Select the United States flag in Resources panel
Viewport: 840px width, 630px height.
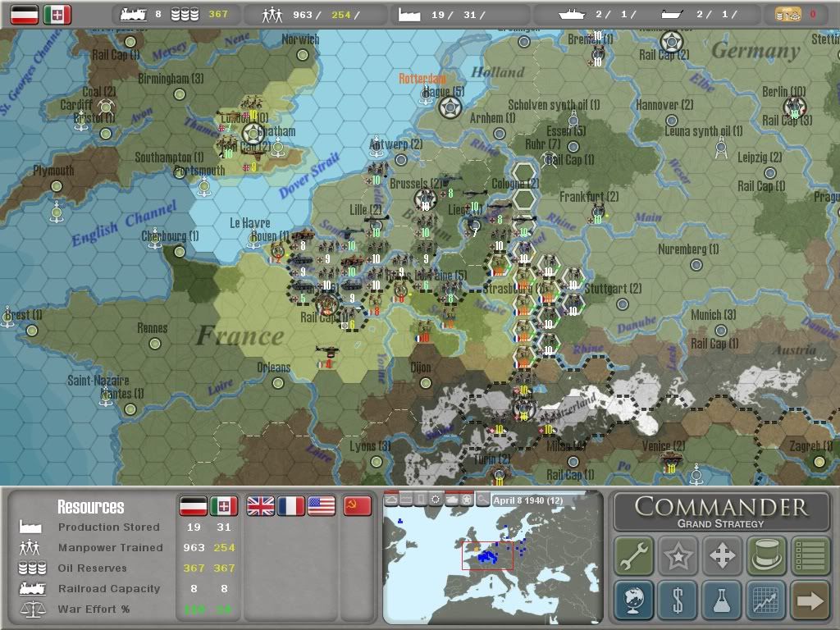[322, 505]
